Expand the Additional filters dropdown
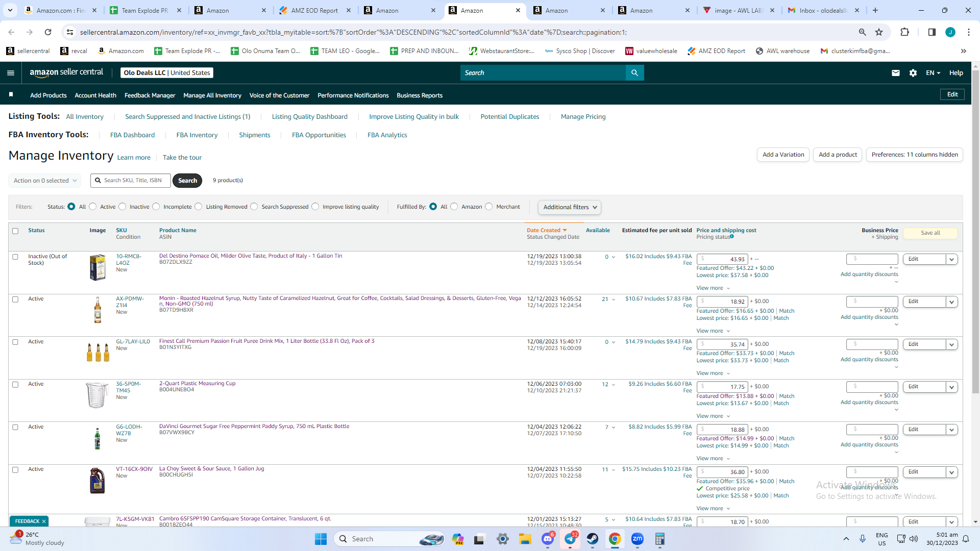Screen dimensions: 980x551 coord(570,207)
